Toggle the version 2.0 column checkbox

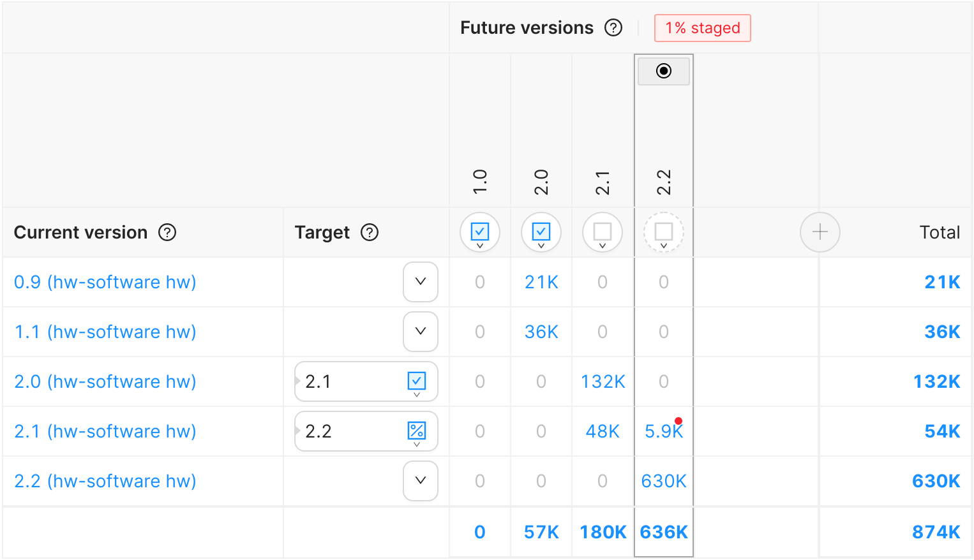click(x=541, y=232)
